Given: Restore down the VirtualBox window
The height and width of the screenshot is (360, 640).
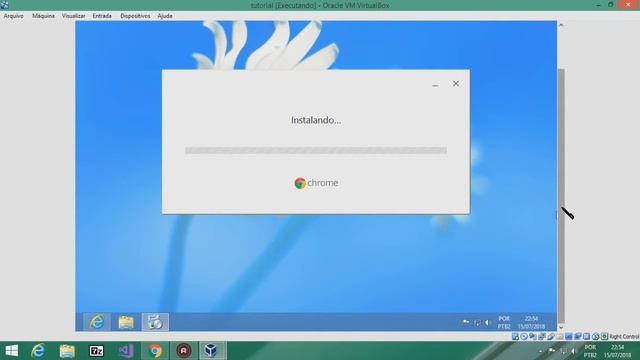Looking at the screenshot, I should coord(611,5).
